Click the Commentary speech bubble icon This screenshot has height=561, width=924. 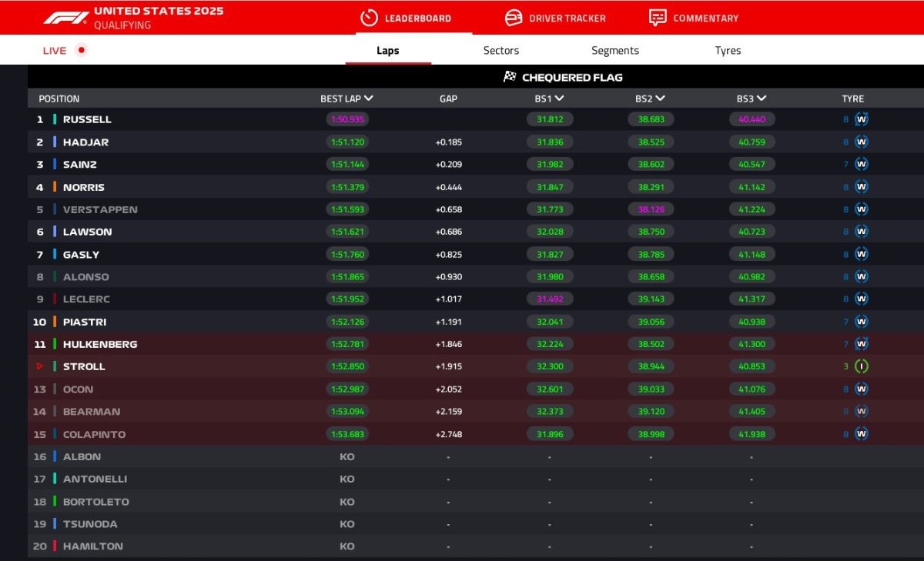[x=657, y=18]
